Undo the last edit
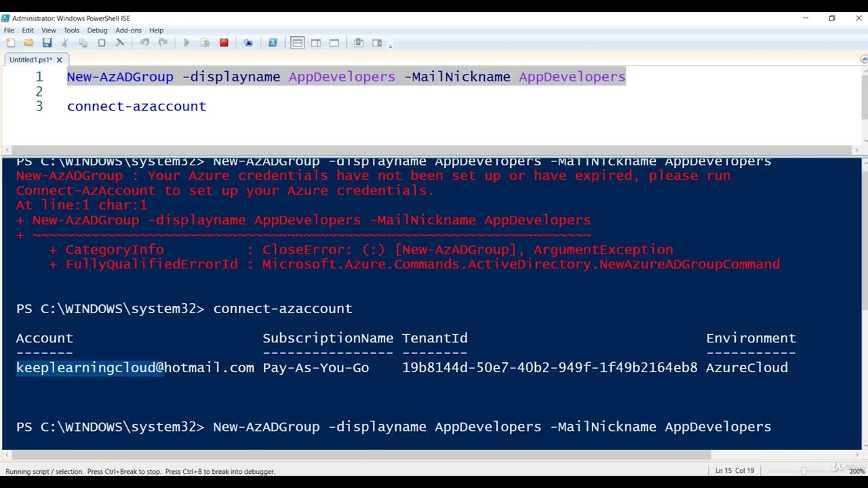 pos(144,43)
